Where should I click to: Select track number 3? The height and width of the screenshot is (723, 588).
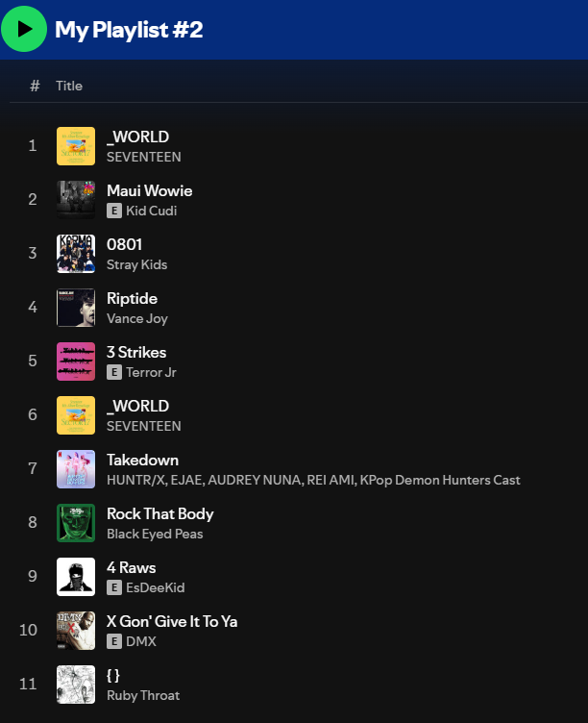point(33,254)
